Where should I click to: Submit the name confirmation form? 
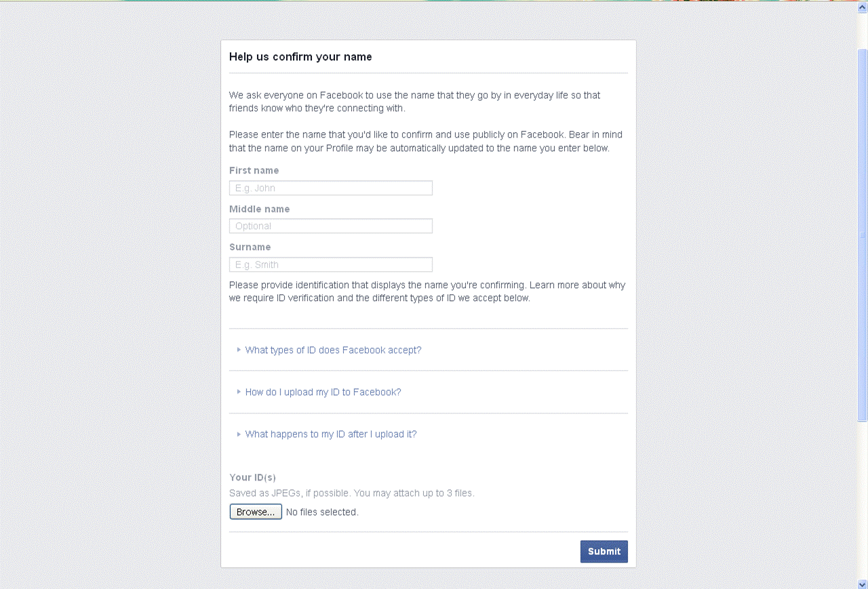pyautogui.click(x=604, y=551)
